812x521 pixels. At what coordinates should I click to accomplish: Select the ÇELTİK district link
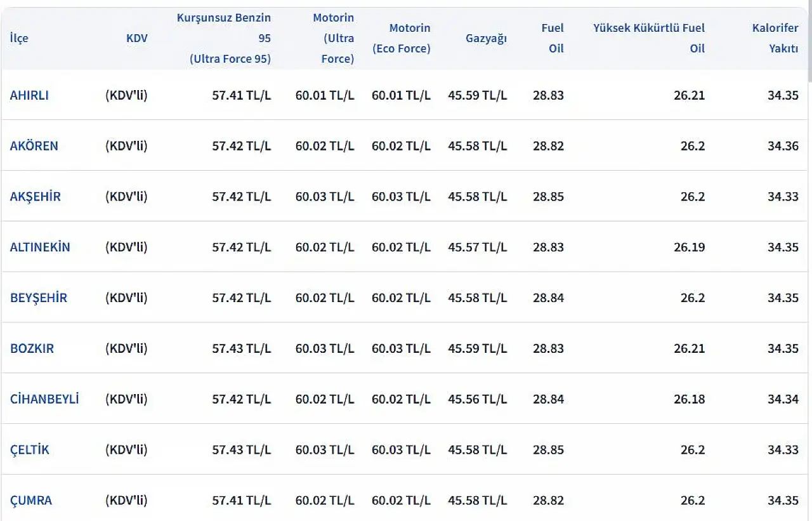(29, 451)
